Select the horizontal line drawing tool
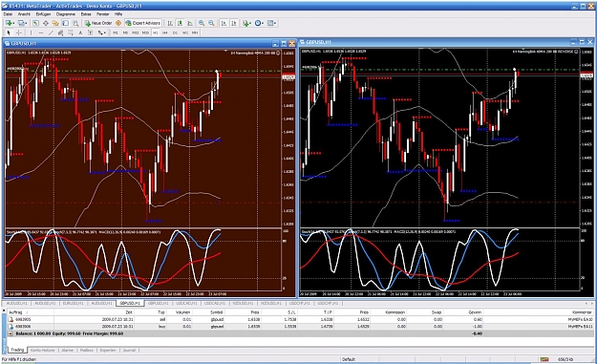Viewport: 597px width, 364px height. (41, 32)
